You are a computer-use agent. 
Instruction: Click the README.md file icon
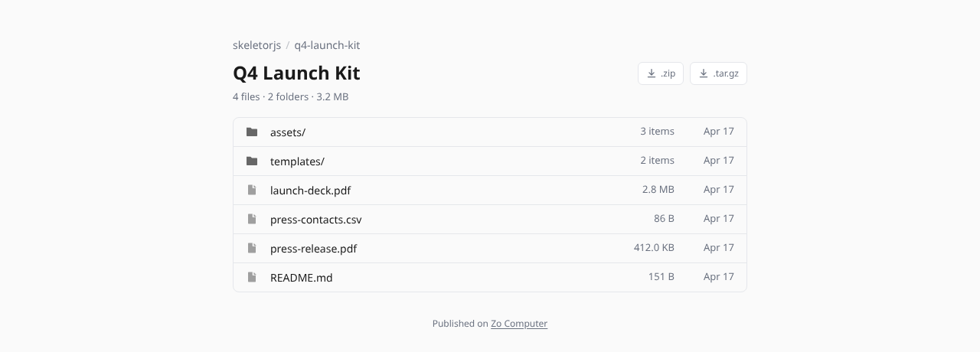click(x=252, y=277)
